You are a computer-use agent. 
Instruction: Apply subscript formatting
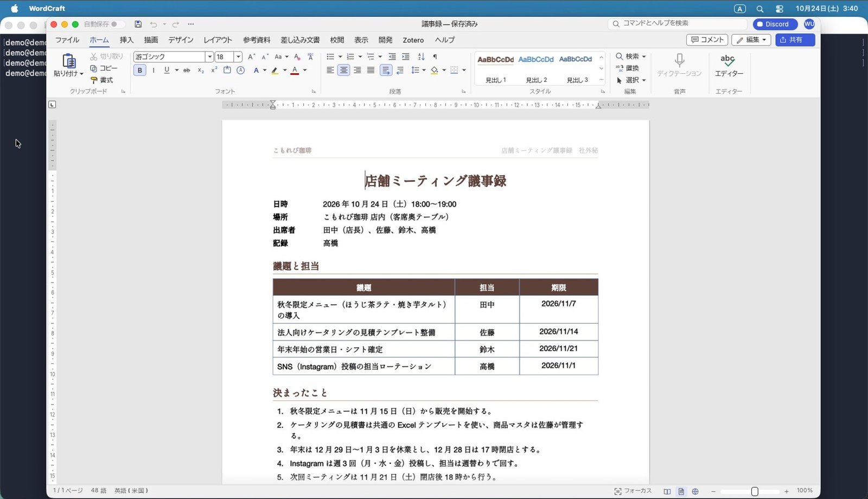[201, 70]
